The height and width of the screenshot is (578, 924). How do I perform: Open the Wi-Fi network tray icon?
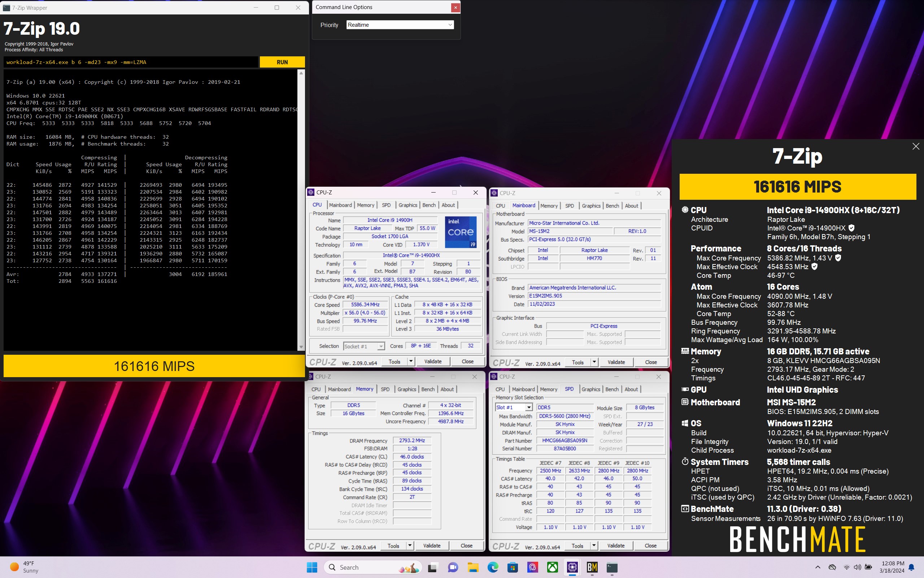846,567
